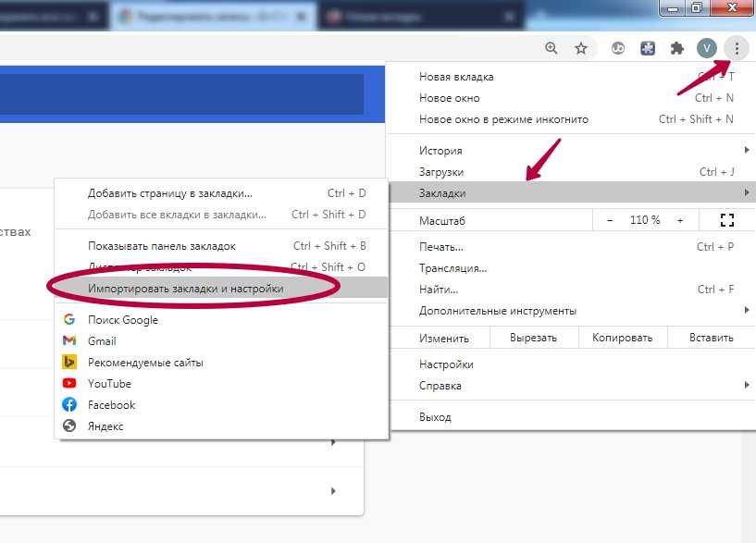This screenshot has width=756, height=543.
Task: Select Импортировать закладки и настройки
Action: pyautogui.click(x=185, y=289)
